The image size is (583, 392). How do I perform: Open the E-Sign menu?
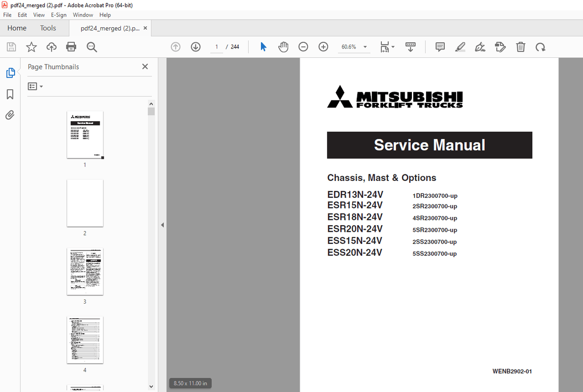point(59,15)
